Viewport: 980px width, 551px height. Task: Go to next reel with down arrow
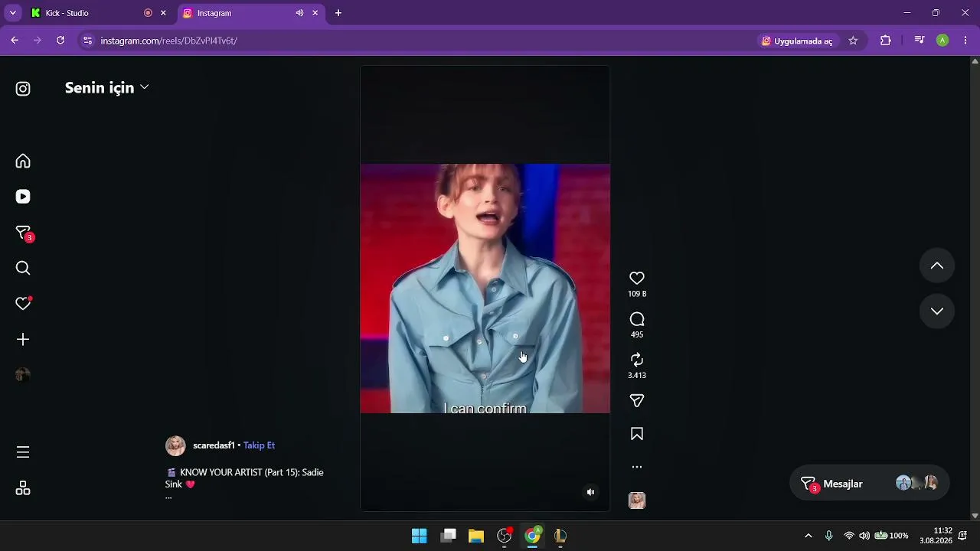(x=937, y=311)
